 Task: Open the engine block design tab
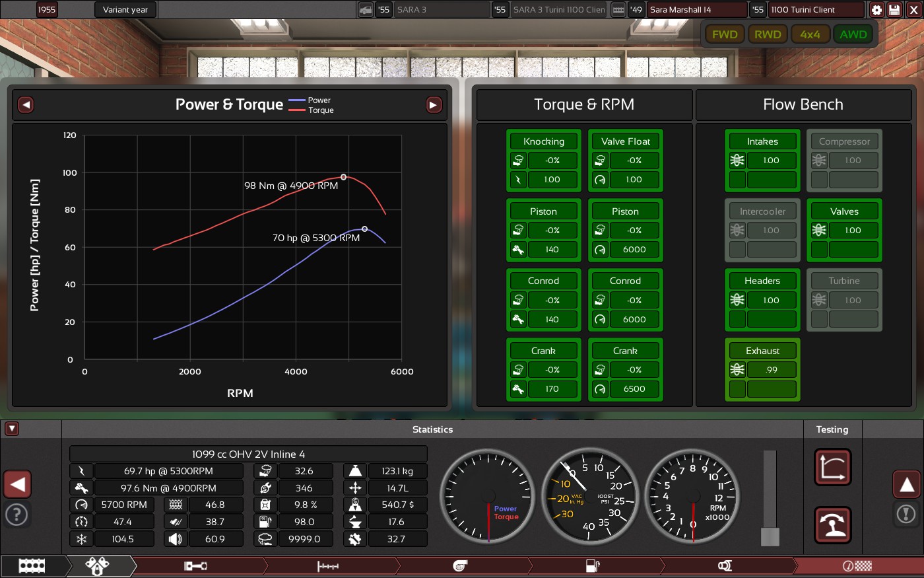(x=32, y=565)
